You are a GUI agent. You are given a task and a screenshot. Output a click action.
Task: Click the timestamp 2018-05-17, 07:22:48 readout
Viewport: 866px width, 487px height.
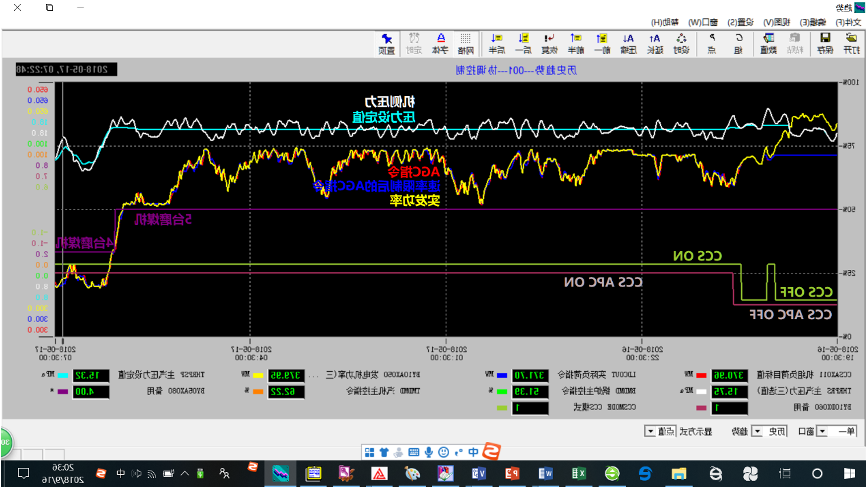(66, 69)
